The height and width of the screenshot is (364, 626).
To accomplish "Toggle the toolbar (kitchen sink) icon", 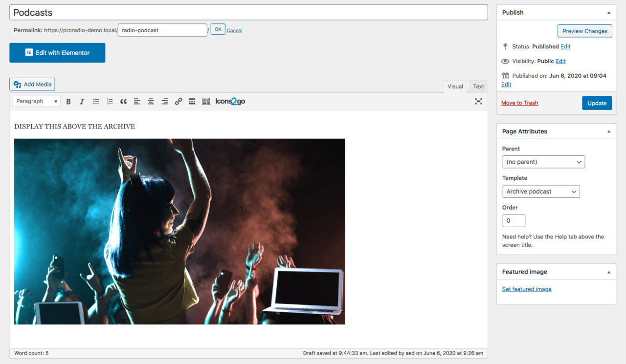I will [x=206, y=101].
